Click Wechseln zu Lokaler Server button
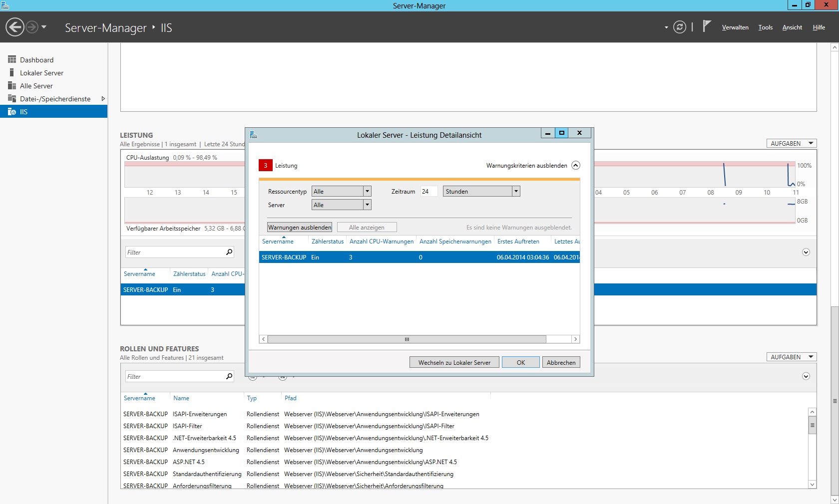 pos(454,362)
